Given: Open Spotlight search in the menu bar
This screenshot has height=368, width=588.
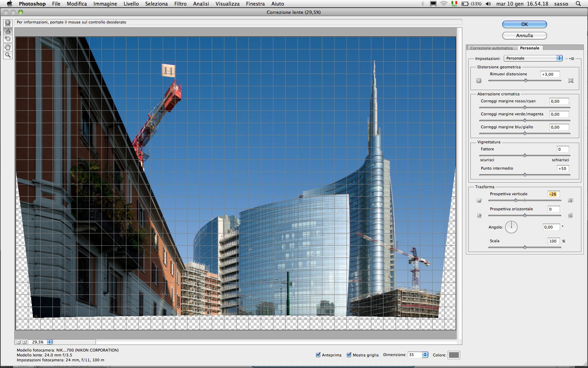Looking at the screenshot, I should (x=578, y=4).
